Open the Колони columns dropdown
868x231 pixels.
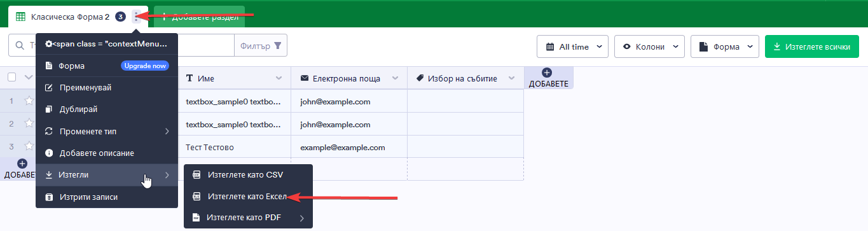tap(649, 46)
